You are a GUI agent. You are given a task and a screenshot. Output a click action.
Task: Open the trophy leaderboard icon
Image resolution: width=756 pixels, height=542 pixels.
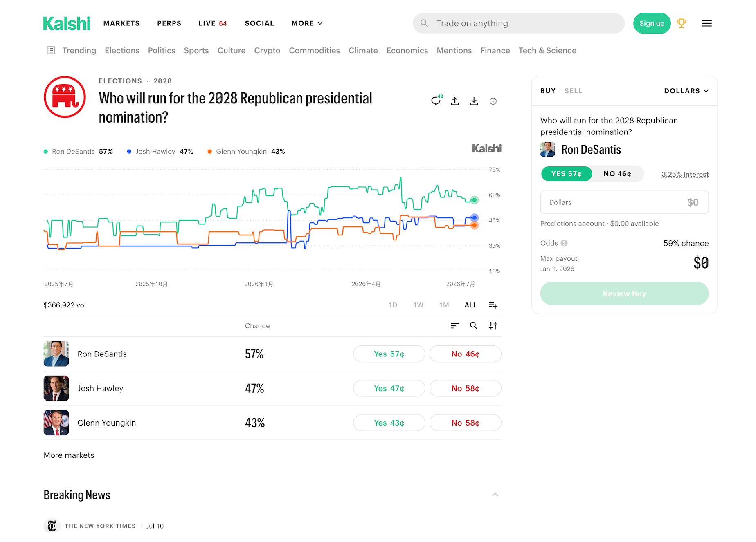682,23
